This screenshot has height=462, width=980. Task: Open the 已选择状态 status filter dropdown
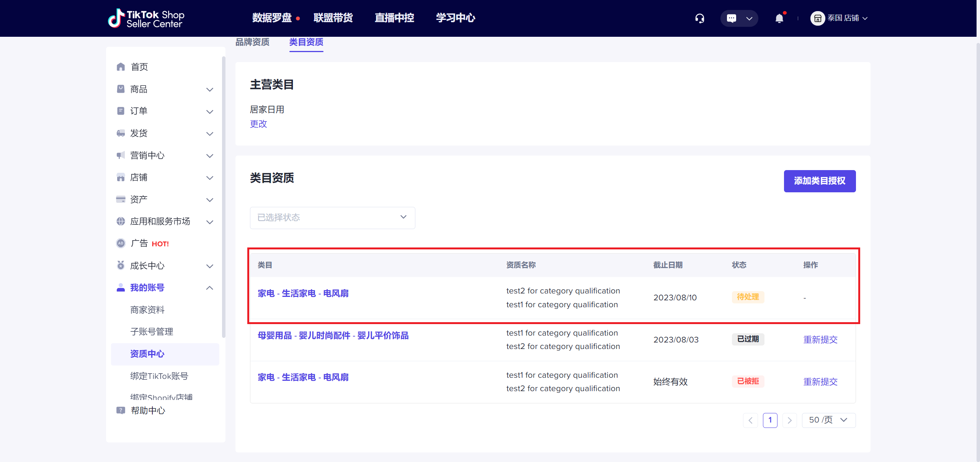(x=332, y=218)
